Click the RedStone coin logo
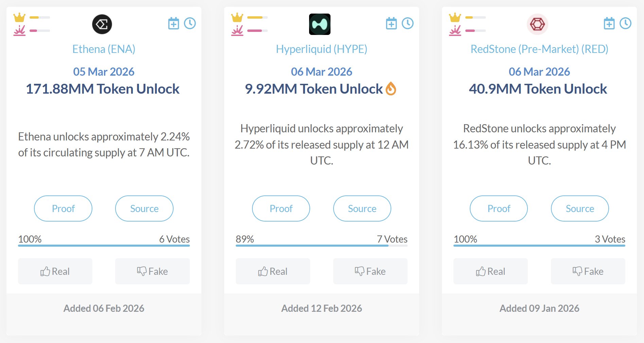This screenshot has height=343, width=644. point(537,24)
